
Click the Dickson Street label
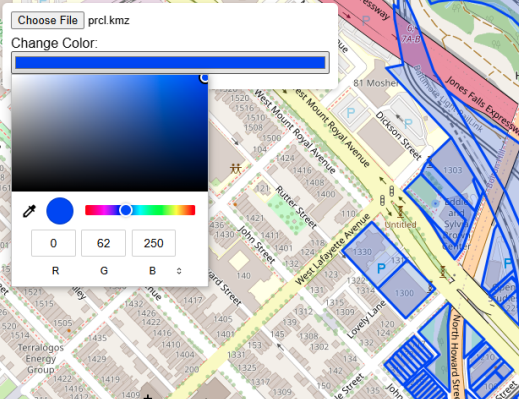(x=399, y=135)
